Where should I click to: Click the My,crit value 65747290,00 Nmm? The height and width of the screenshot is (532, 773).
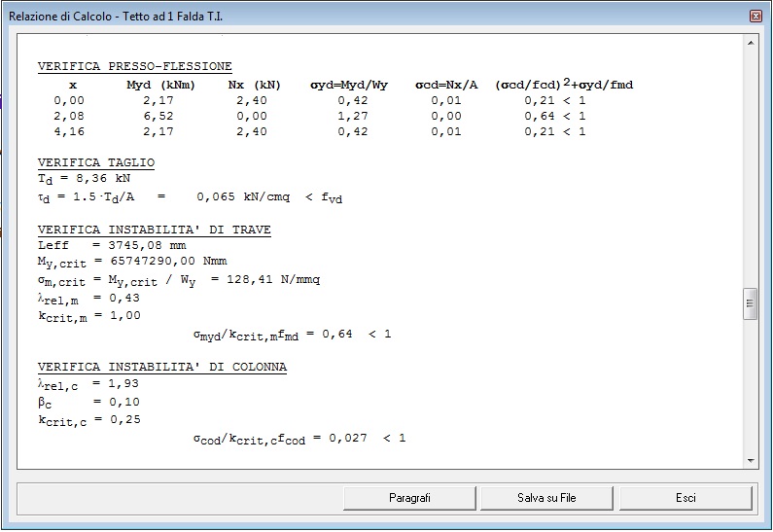coord(168,261)
